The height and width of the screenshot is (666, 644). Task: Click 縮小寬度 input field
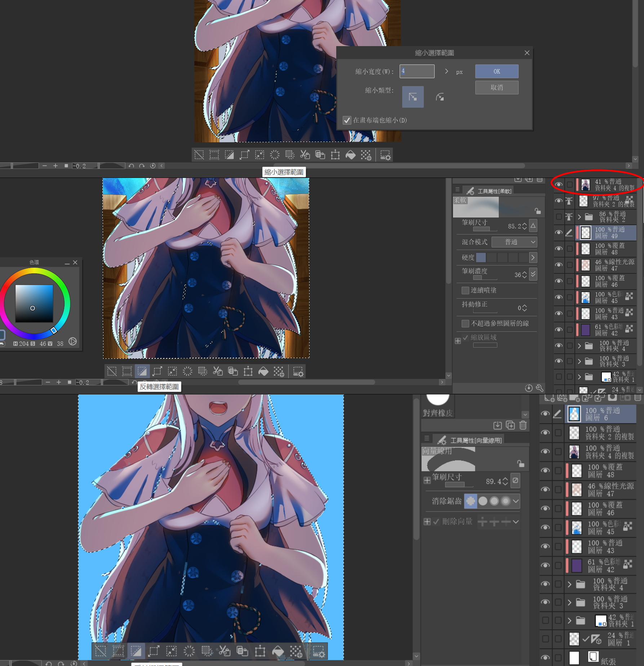417,71
